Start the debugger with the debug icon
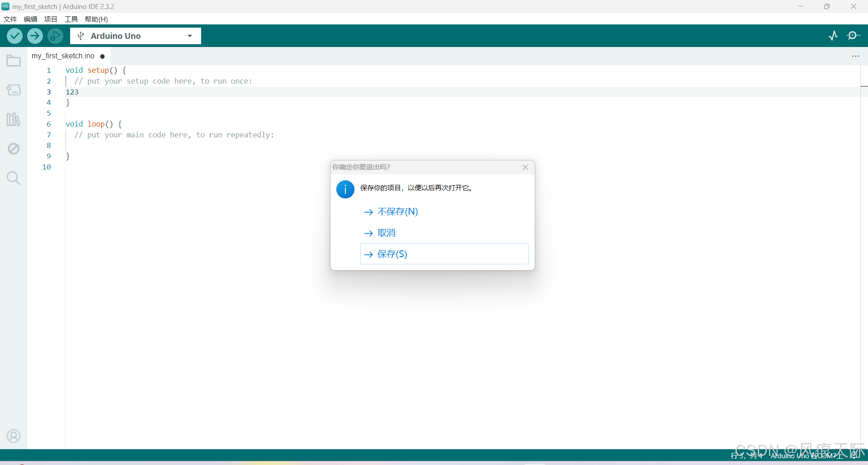The height and width of the screenshot is (465, 868). pyautogui.click(x=55, y=36)
